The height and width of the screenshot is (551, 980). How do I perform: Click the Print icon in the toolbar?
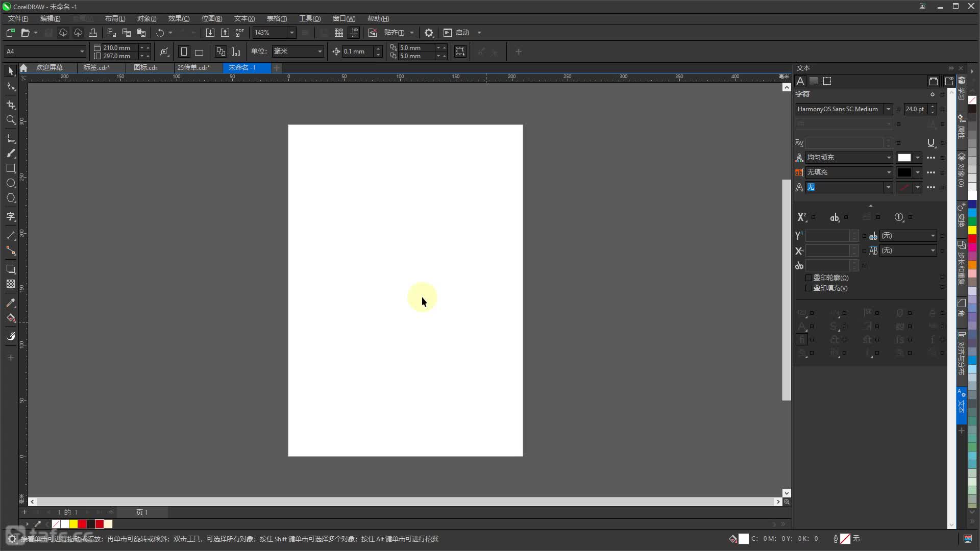pos(93,33)
